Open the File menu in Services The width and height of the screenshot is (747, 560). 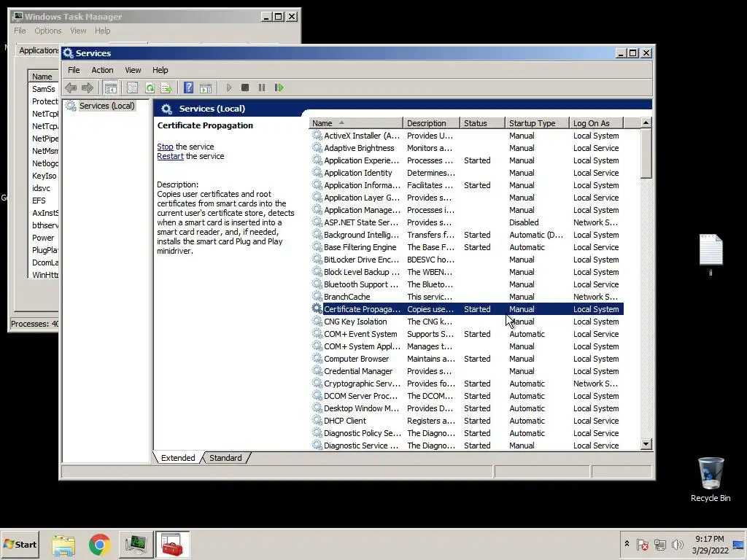(x=74, y=70)
